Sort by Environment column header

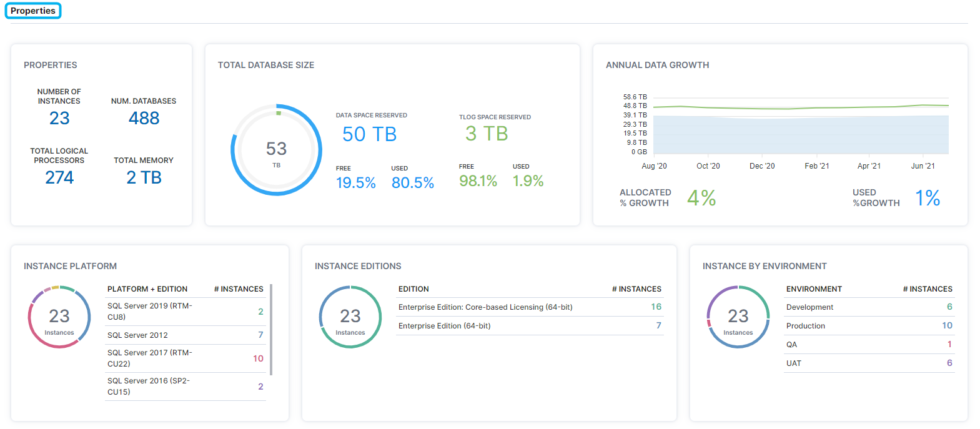pos(814,289)
